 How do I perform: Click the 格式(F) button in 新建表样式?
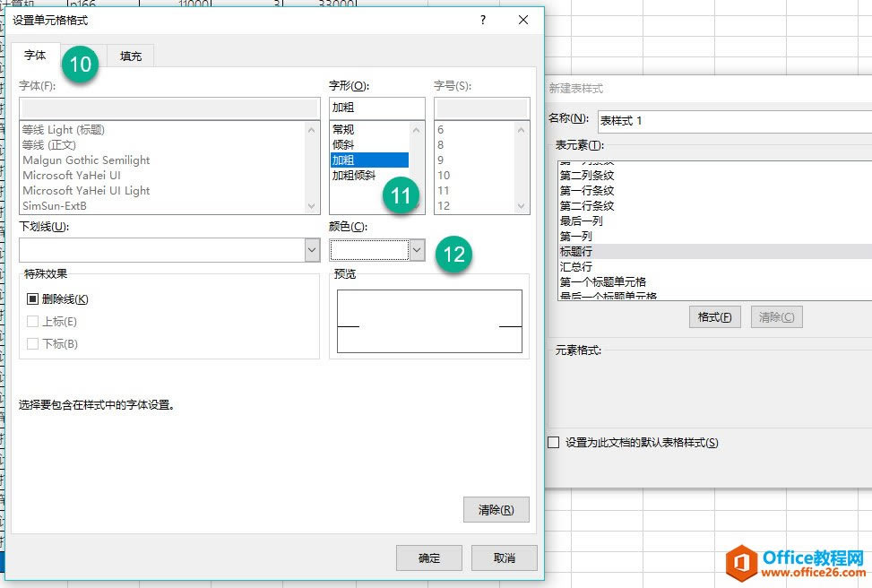point(714,316)
